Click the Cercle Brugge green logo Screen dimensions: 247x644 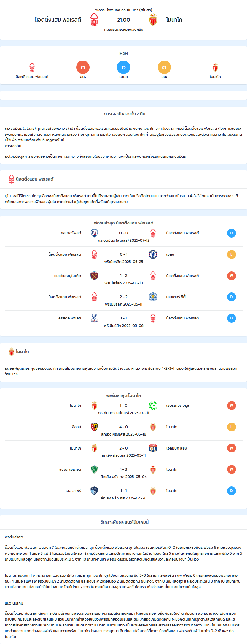tap(153, 406)
